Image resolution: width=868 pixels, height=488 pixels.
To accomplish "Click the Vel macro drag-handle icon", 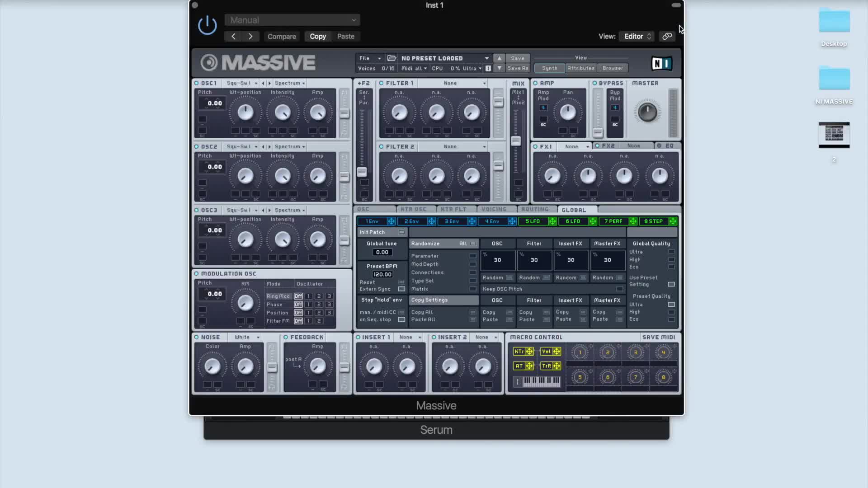I will tap(557, 352).
